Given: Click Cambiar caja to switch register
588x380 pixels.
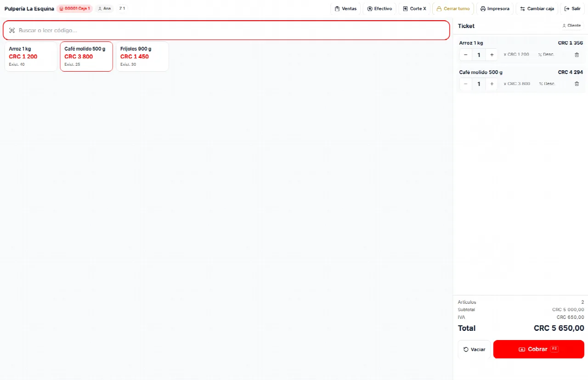Looking at the screenshot, I should point(537,9).
